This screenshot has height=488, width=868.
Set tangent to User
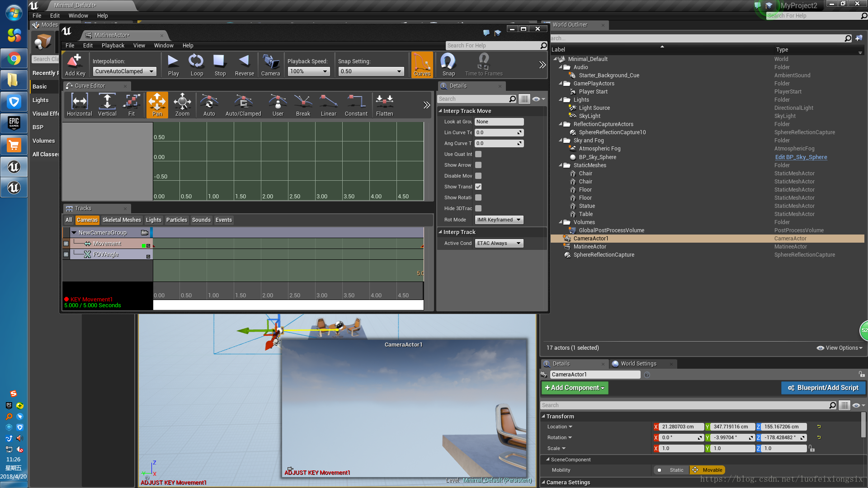click(278, 105)
